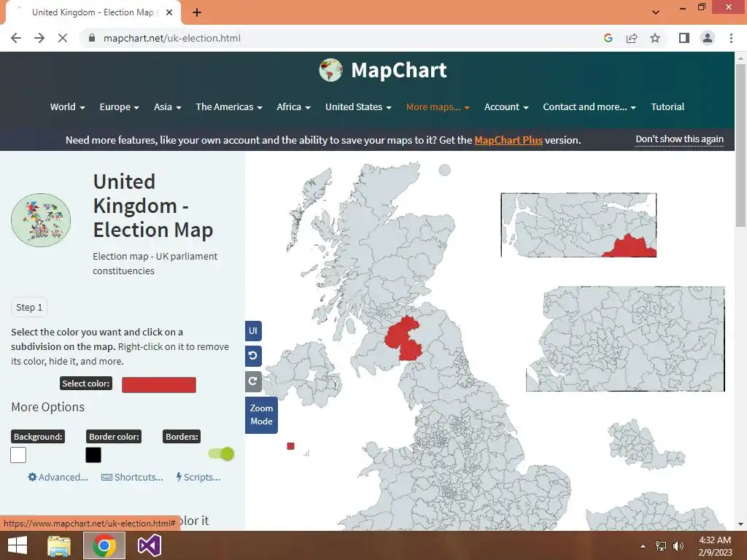
Task: Expand the Africa menu
Action: tap(293, 107)
